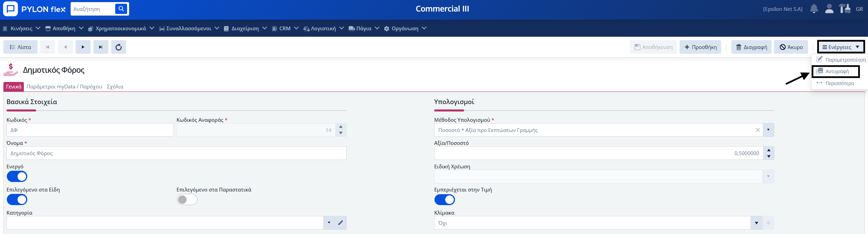
Task: Open the Λογιστική menu
Action: [x=323, y=29]
